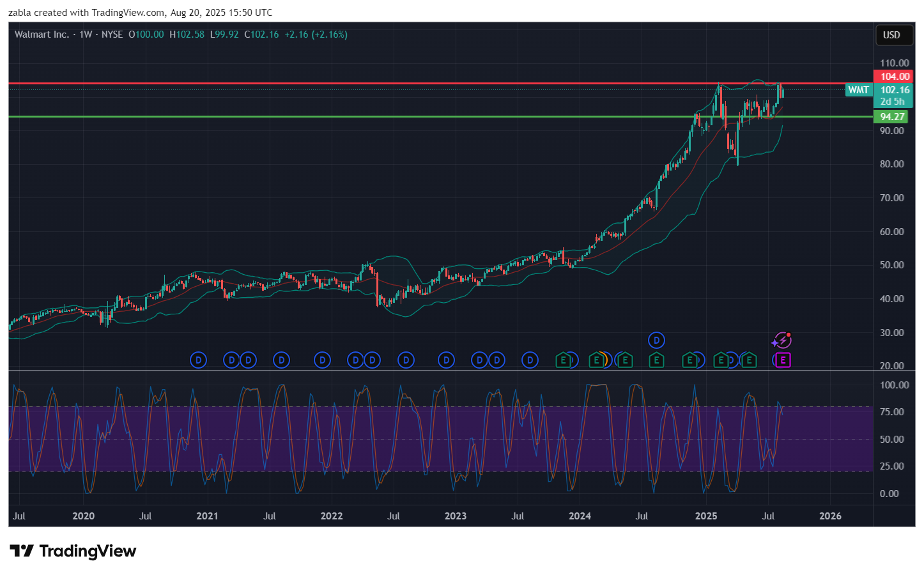Click the 20.00 price scale label
This screenshot has height=575, width=924.
coord(892,366)
